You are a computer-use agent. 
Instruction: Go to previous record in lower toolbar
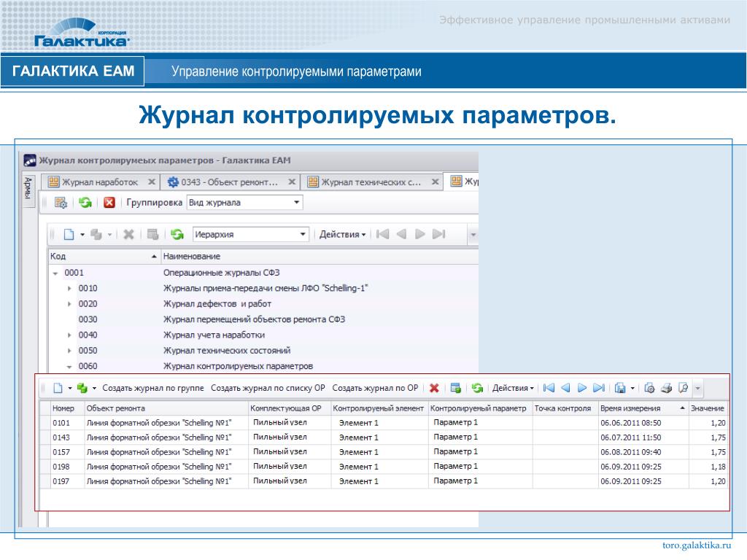(x=565, y=388)
